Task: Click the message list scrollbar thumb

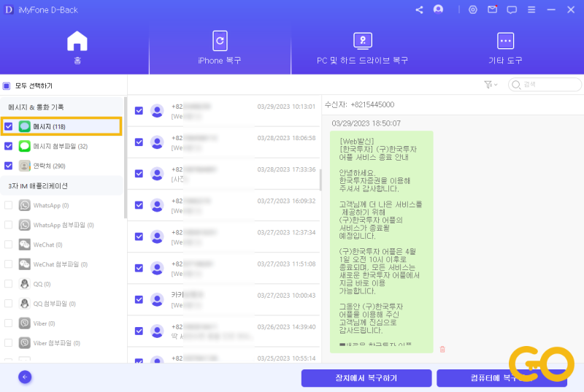Action: point(320,180)
